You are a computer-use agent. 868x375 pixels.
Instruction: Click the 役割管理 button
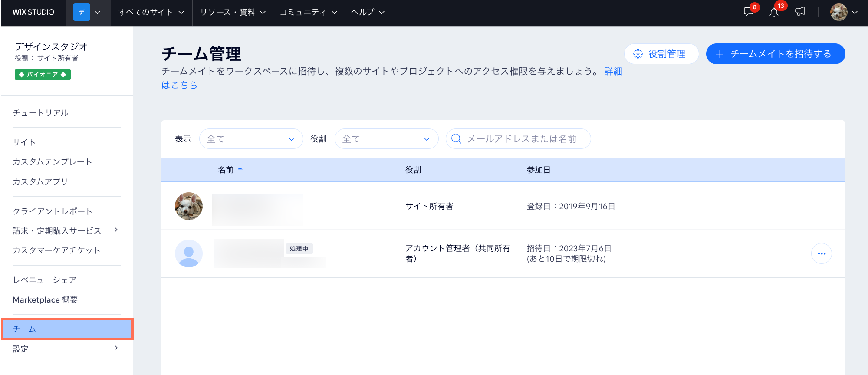(x=661, y=54)
